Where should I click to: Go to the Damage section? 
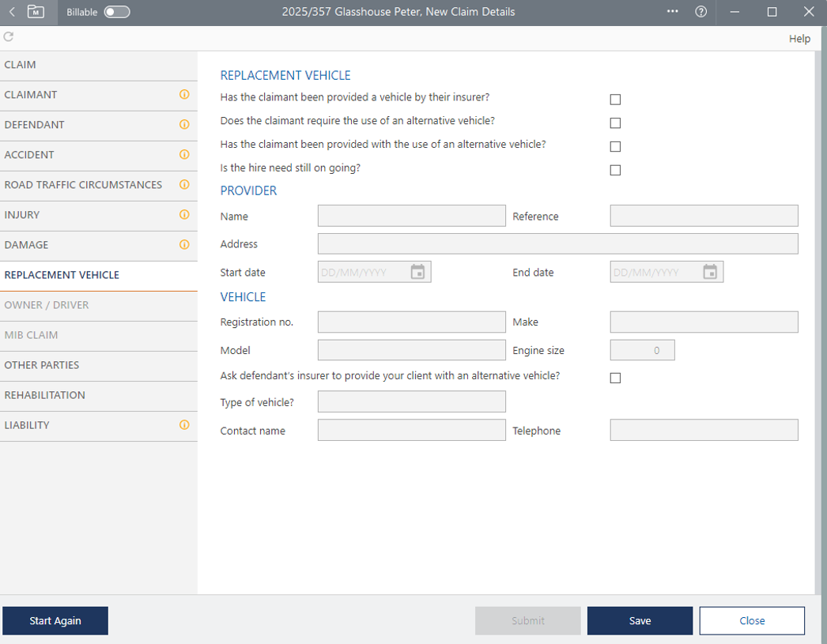[x=27, y=245]
